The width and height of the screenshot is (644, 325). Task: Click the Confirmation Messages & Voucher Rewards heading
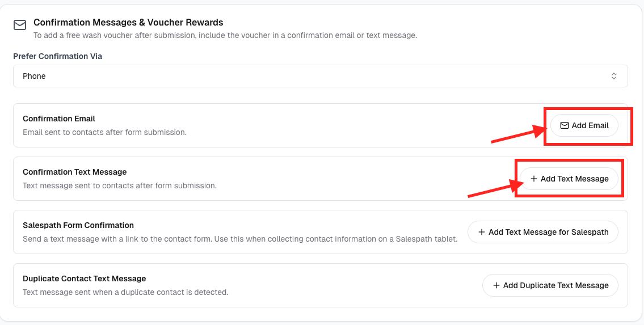coord(129,22)
